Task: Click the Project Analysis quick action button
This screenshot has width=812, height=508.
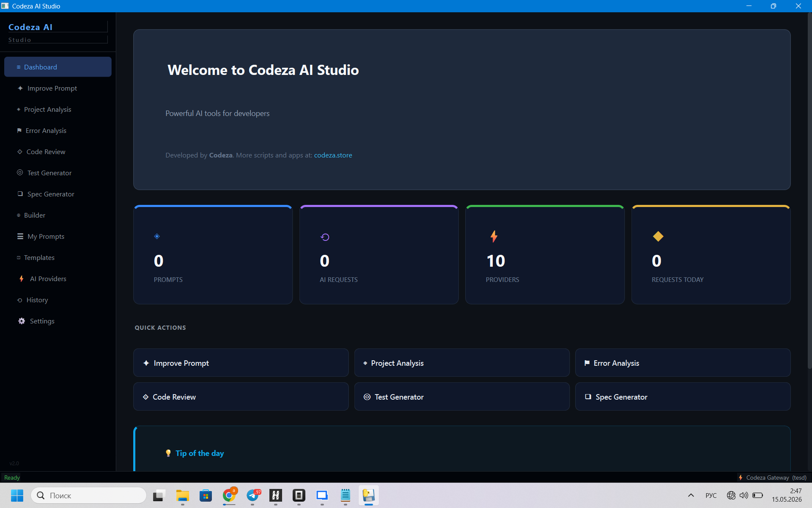Action: click(x=462, y=363)
